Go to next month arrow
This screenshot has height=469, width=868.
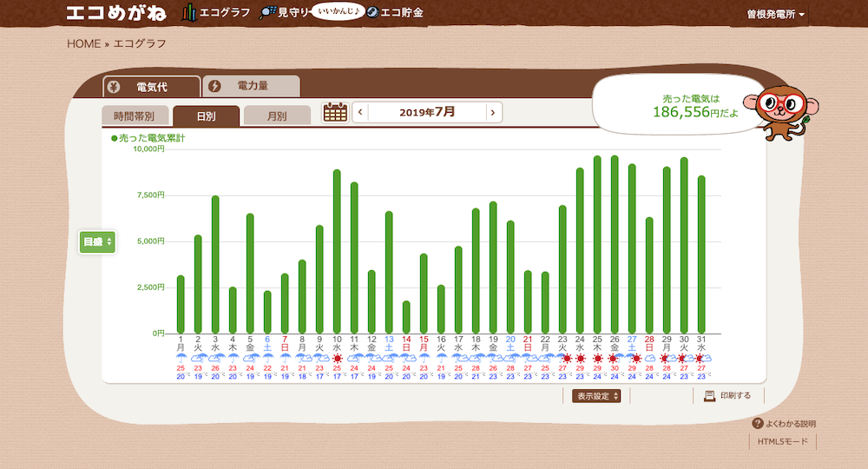(493, 112)
